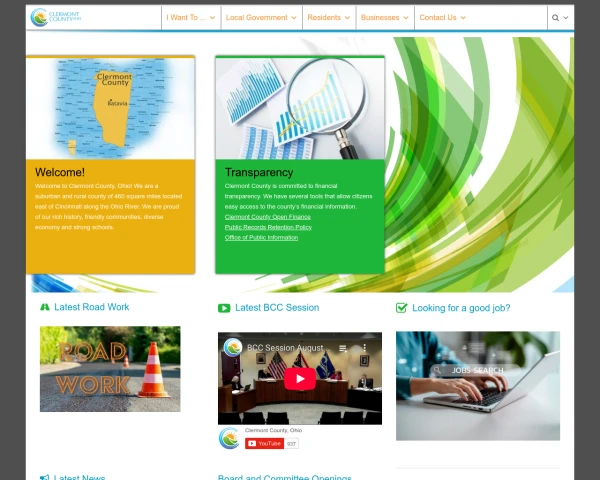Click the megaphone icon beside Latest News
The width and height of the screenshot is (600, 480).
(45, 477)
